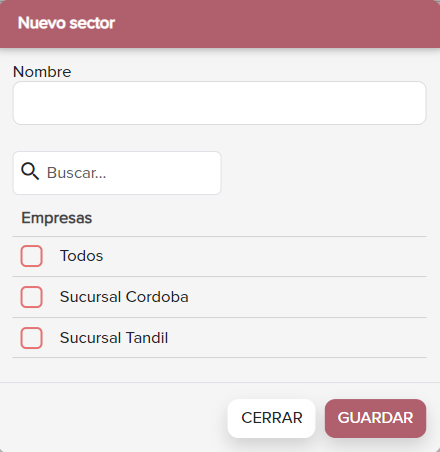
Task: Focus the Nombre text input
Action: (219, 103)
